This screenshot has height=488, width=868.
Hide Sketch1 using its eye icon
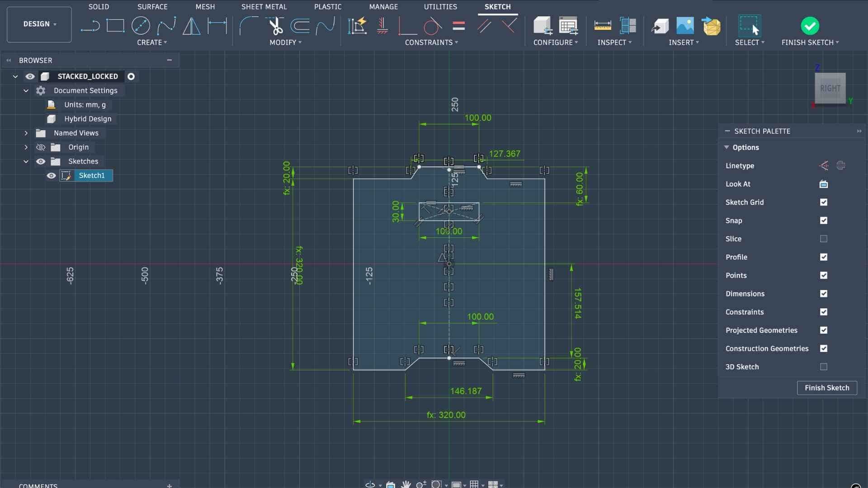pos(51,176)
